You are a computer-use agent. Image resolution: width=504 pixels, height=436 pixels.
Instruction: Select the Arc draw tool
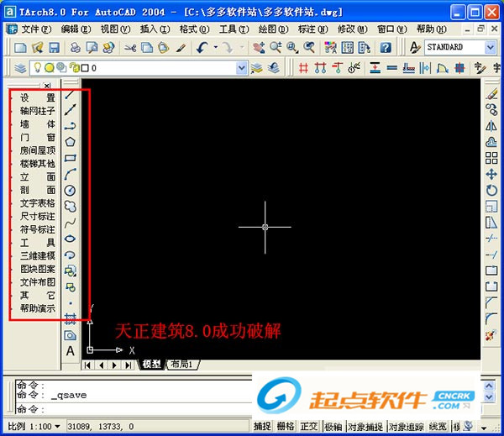click(x=70, y=174)
